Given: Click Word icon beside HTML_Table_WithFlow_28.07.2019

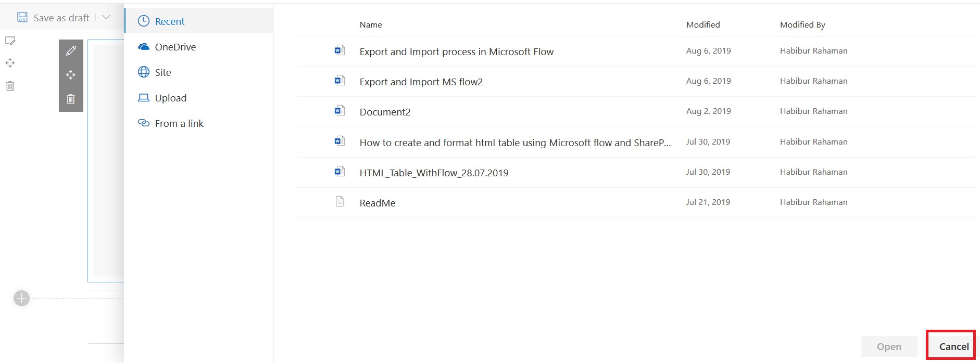Looking at the screenshot, I should click(x=340, y=171).
